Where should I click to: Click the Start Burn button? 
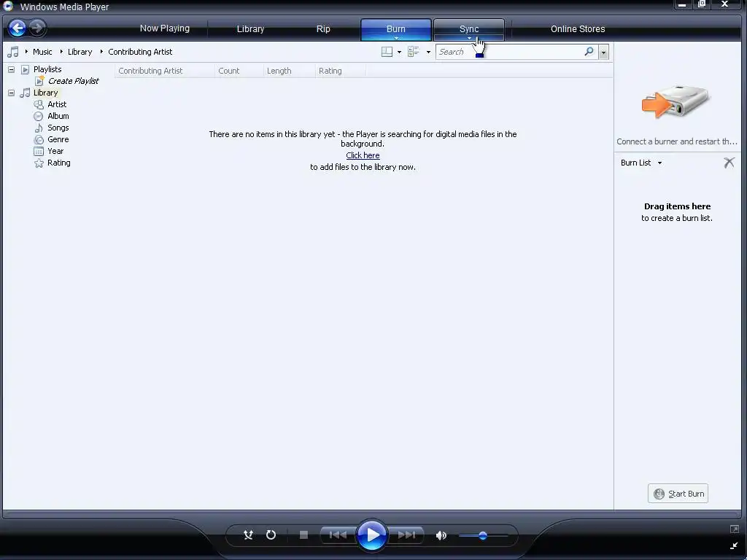[678, 494]
